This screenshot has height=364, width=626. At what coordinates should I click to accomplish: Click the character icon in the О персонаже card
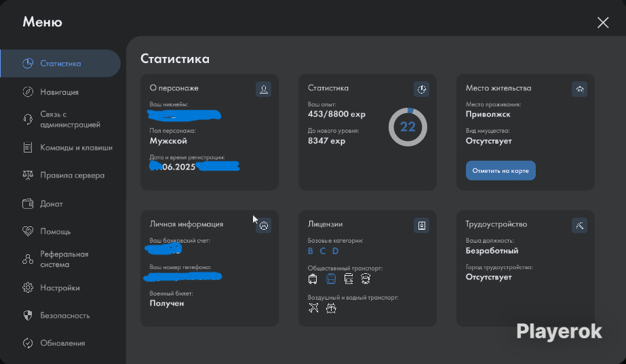coord(264,89)
